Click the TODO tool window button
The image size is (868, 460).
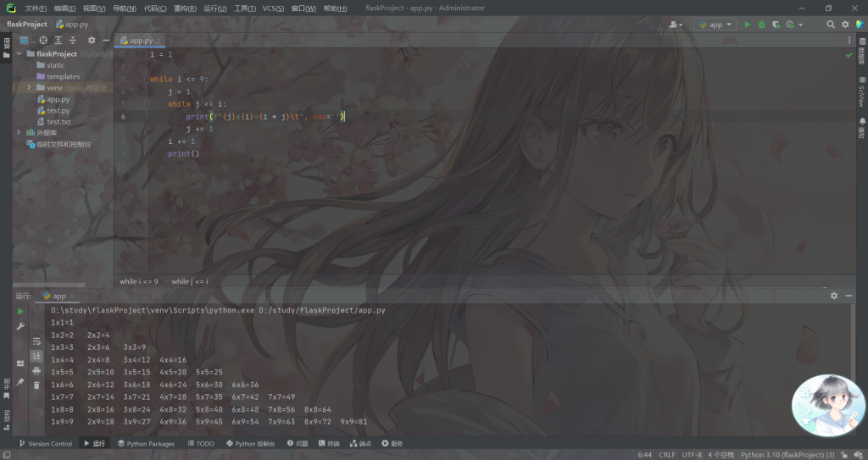click(x=201, y=443)
